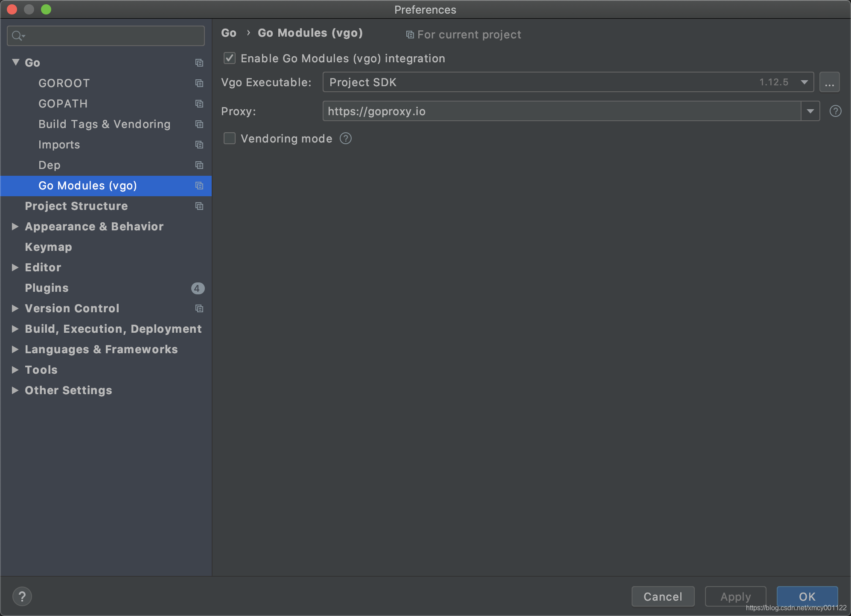Image resolution: width=851 pixels, height=616 pixels.
Task: Expand the Editor settings section
Action: (x=15, y=267)
